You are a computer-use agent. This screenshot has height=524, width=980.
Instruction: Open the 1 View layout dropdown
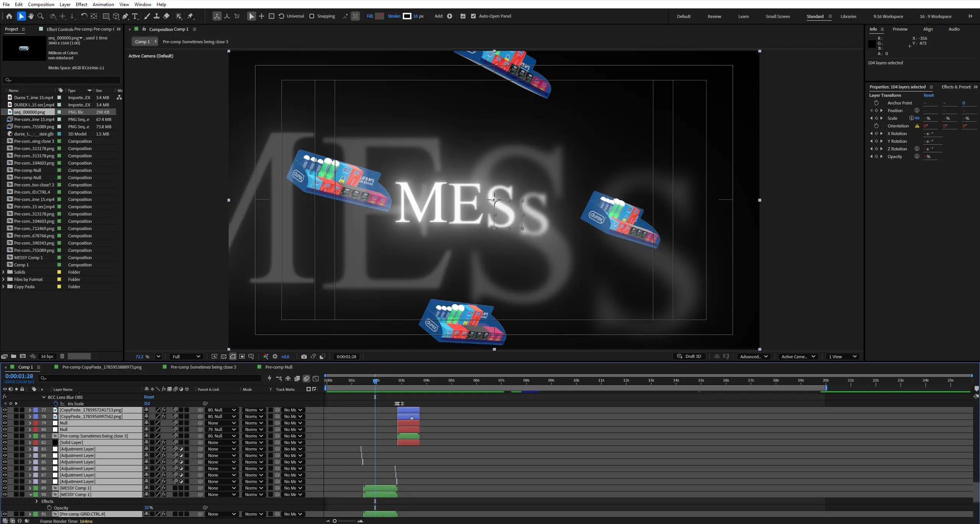coord(843,356)
